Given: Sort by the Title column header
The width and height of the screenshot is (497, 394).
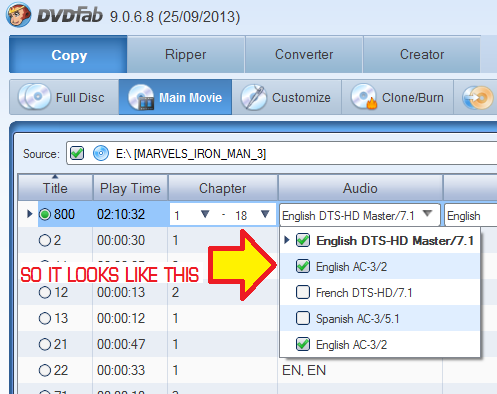Looking at the screenshot, I should pyautogui.click(x=55, y=188).
